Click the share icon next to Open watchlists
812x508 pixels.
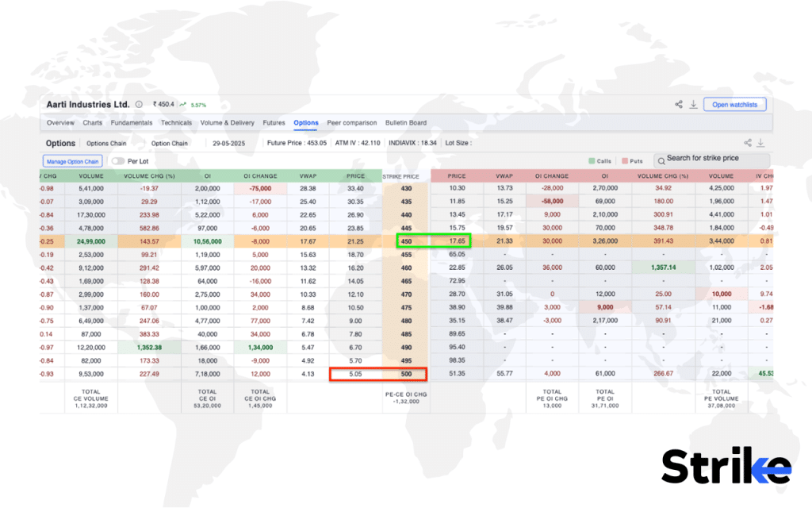pyautogui.click(x=679, y=104)
